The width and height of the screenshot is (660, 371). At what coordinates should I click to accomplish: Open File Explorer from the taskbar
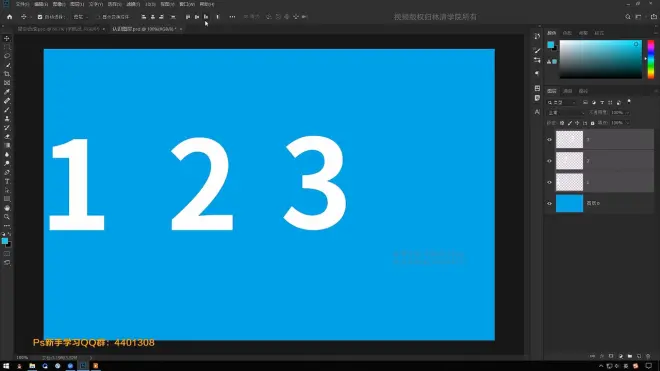32,366
